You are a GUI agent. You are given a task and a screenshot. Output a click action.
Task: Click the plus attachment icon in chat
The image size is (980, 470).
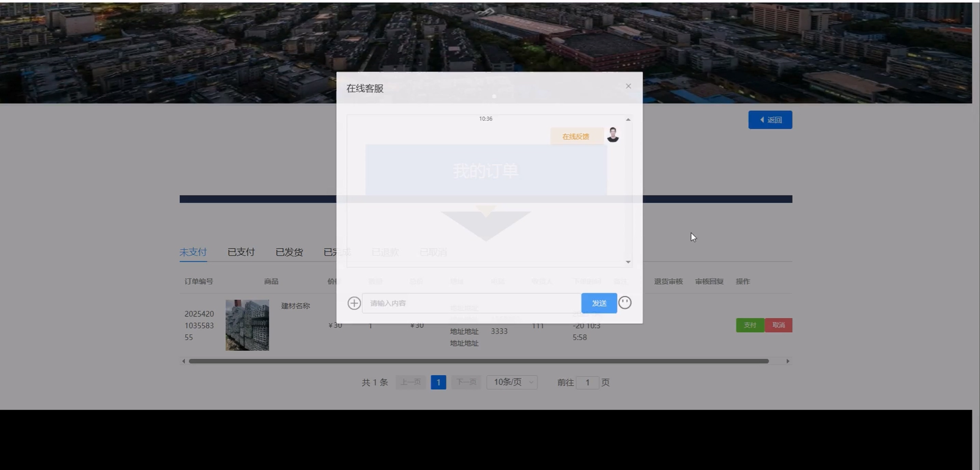354,303
